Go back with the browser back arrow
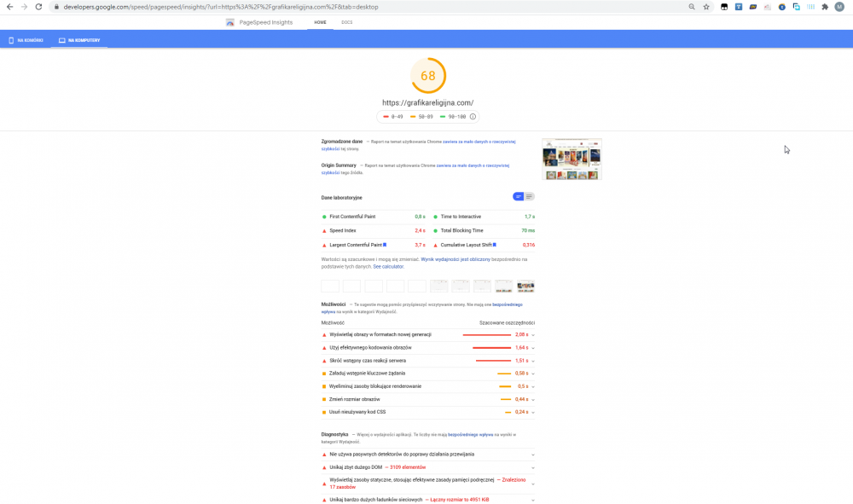Screen dimensions: 853x504 pos(9,7)
